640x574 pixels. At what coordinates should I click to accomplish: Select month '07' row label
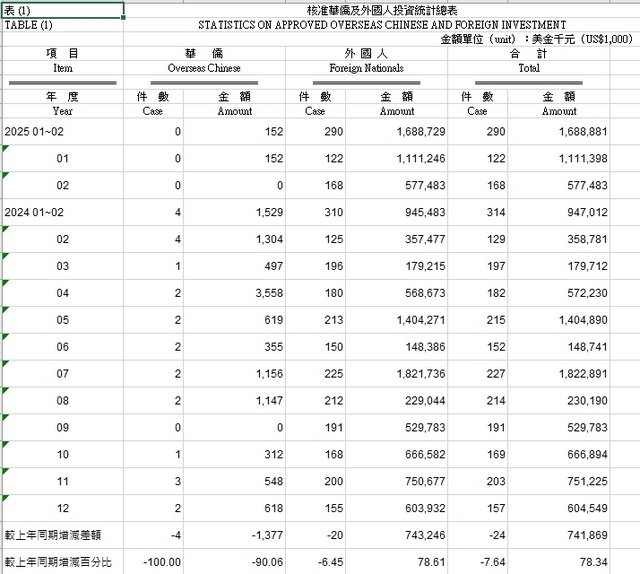pos(62,374)
